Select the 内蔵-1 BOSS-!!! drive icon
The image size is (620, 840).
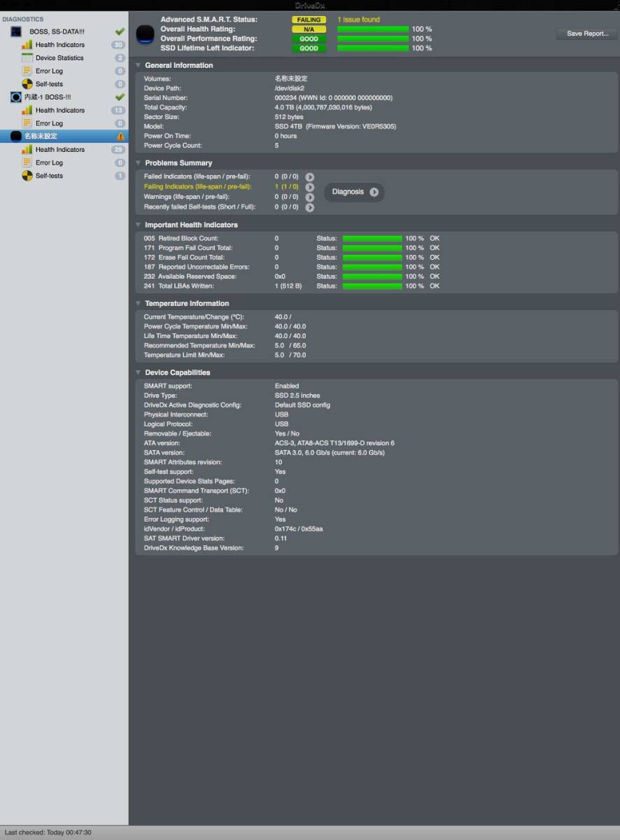pos(16,97)
